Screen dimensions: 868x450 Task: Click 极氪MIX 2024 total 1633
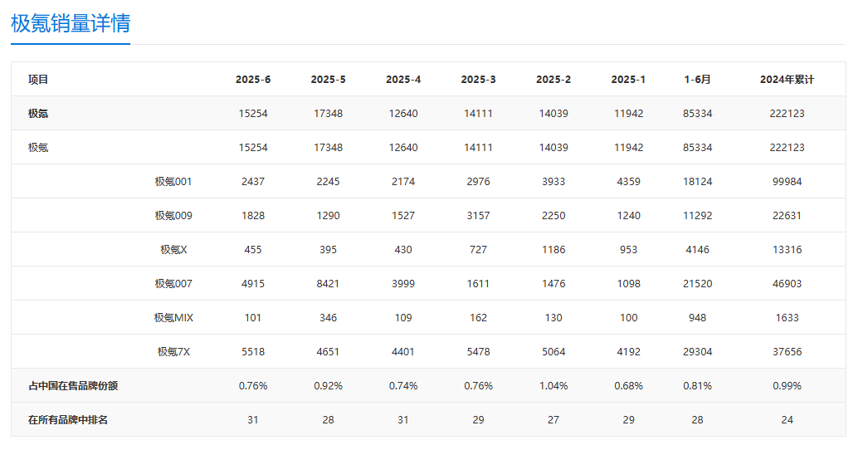pyautogui.click(x=788, y=318)
